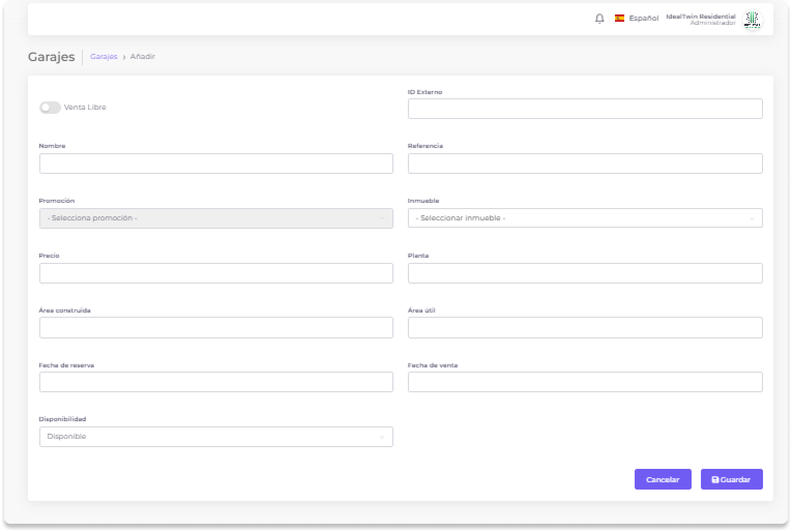Viewport: 792px width, 532px height.
Task: Focus the Planta field
Action: (x=585, y=273)
